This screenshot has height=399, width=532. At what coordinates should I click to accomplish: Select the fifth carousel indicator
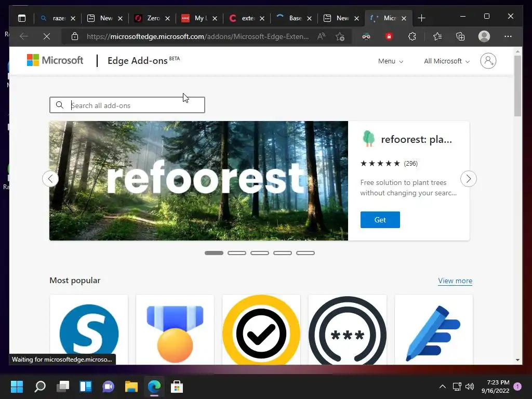point(305,253)
